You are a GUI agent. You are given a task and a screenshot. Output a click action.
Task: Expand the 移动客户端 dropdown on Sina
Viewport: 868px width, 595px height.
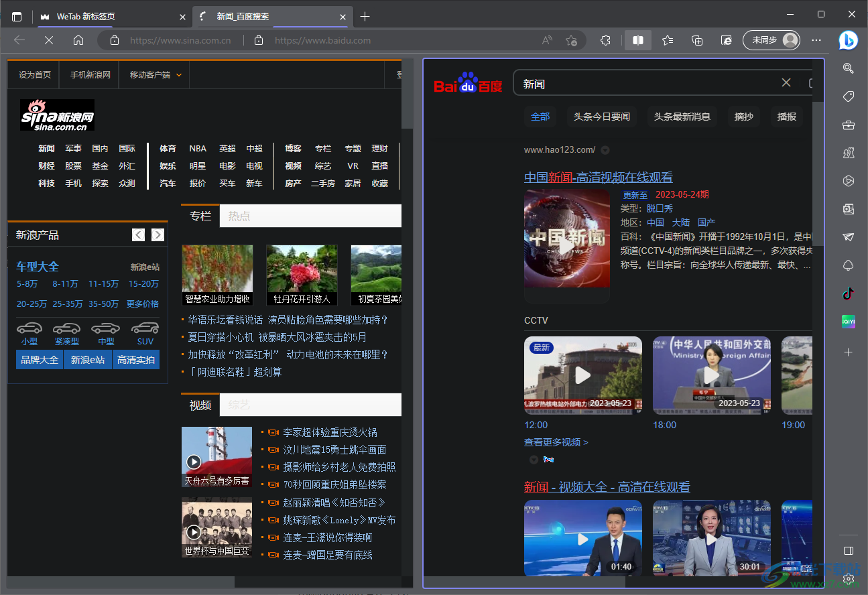click(x=156, y=75)
